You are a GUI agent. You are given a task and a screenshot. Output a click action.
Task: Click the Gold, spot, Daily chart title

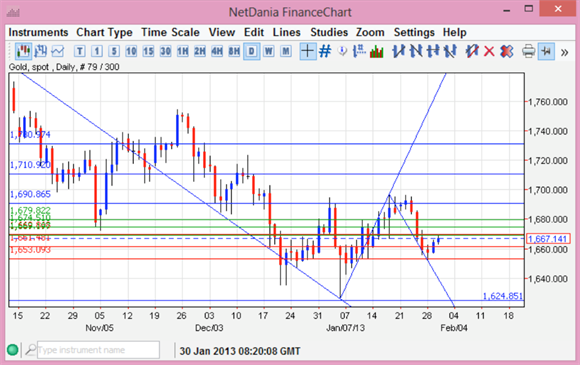tap(64, 67)
